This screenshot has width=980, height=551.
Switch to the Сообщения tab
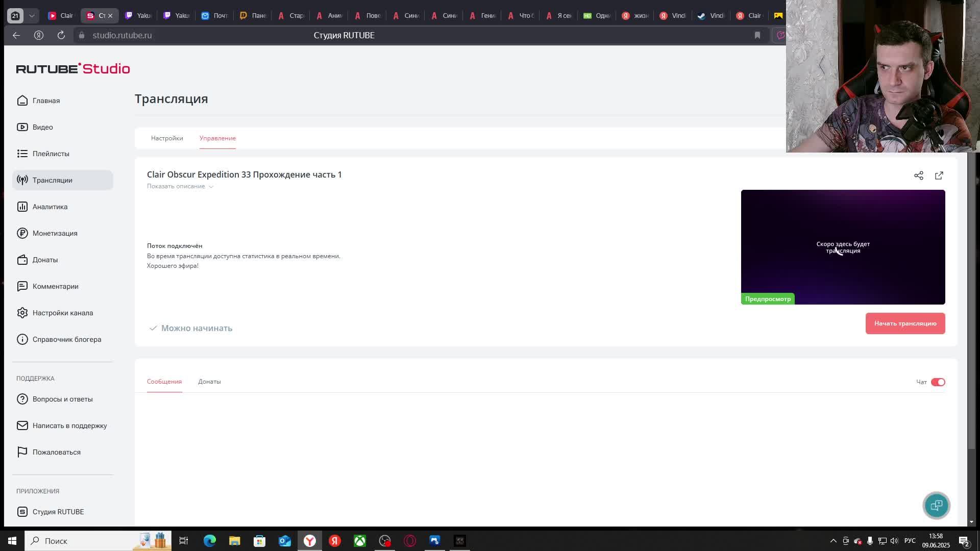(164, 382)
